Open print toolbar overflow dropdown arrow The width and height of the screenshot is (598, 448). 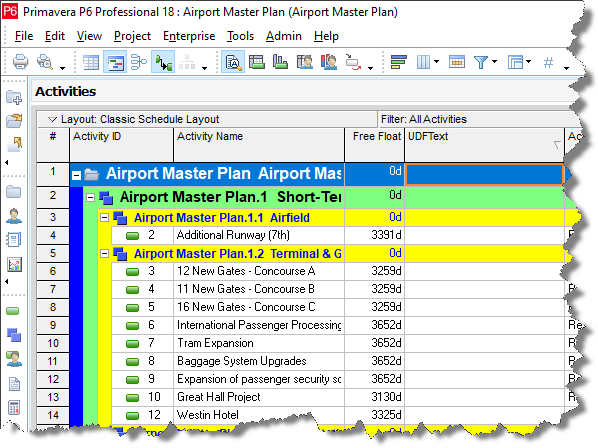(63, 68)
